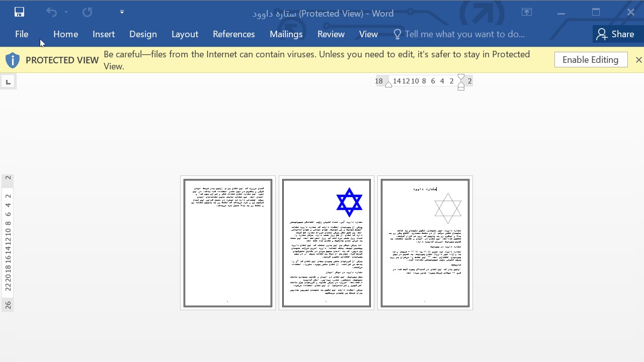Screen dimensions: 644x362
Task: Click the left indent marker on horizontal ruler
Action: point(388,84)
